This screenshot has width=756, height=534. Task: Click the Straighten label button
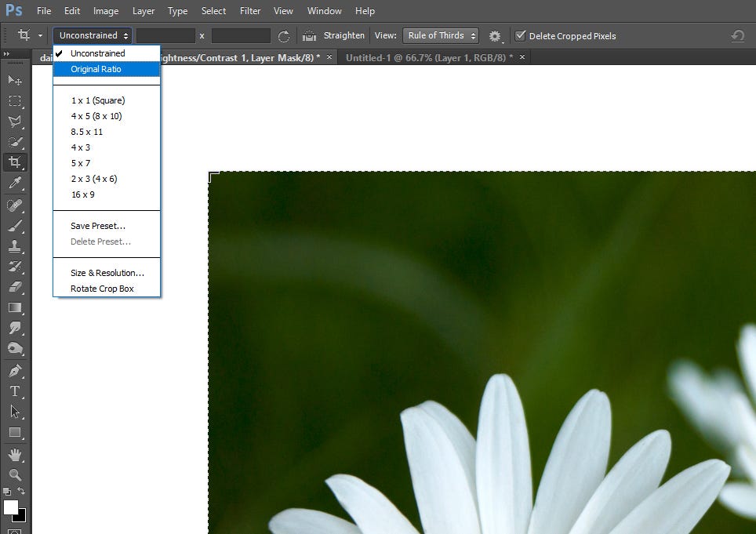tap(343, 35)
